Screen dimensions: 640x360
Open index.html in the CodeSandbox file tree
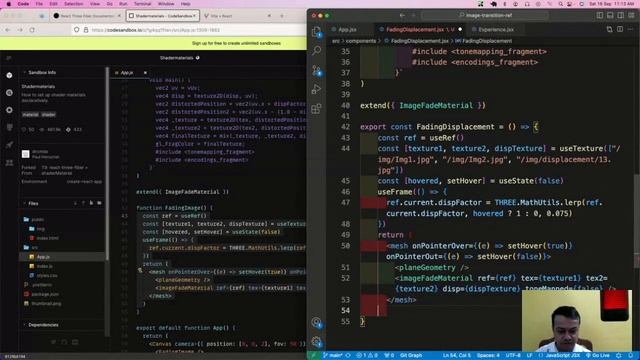[x=44, y=238]
